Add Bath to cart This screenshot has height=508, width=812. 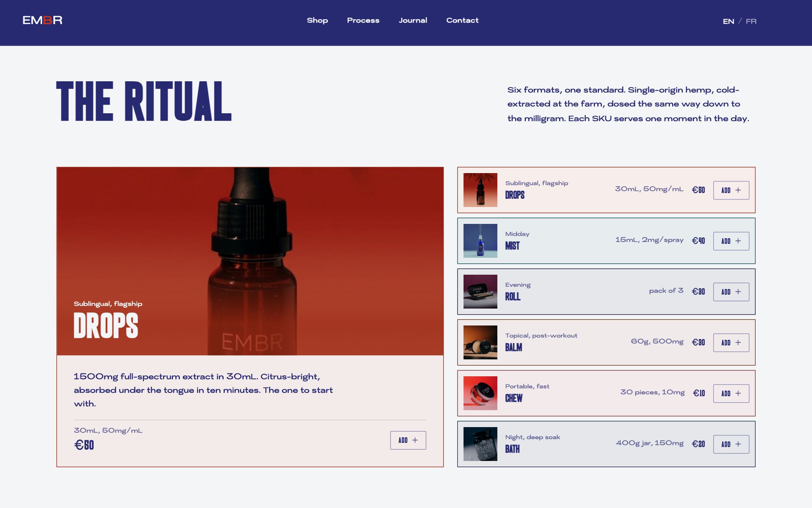click(x=731, y=444)
